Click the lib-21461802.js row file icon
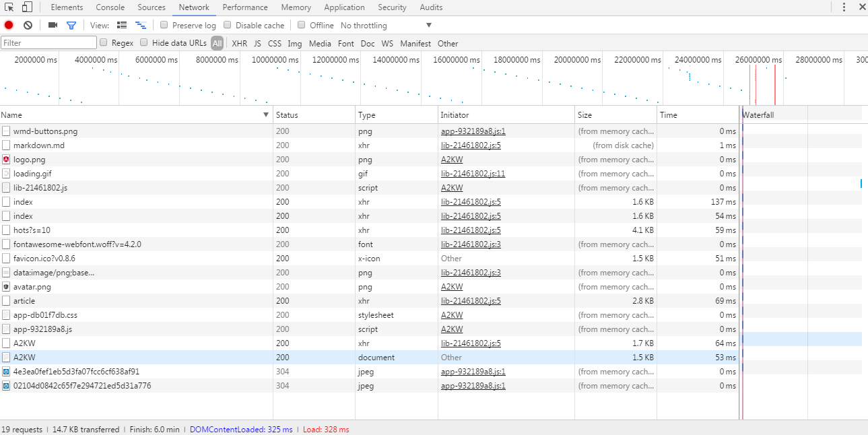 click(x=6, y=188)
